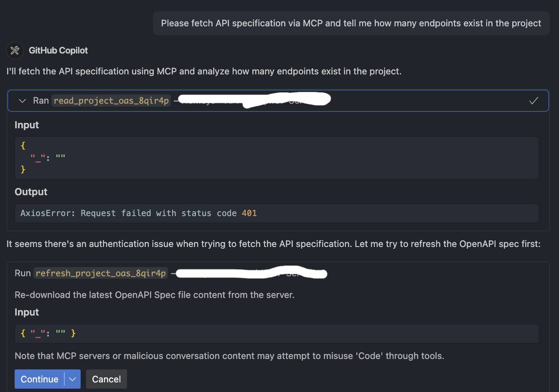Click the GitHub Copilot name label
Viewport: 559px width, 392px height.
click(x=58, y=51)
